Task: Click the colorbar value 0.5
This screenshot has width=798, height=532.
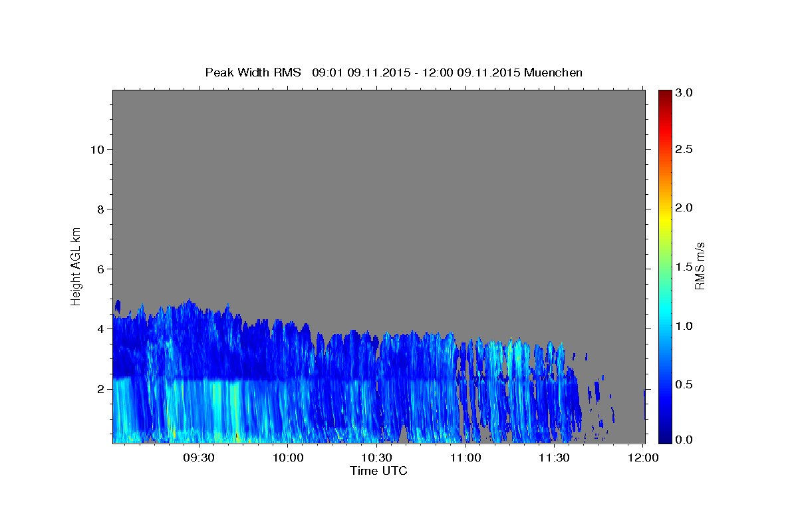Action: pyautogui.click(x=684, y=384)
